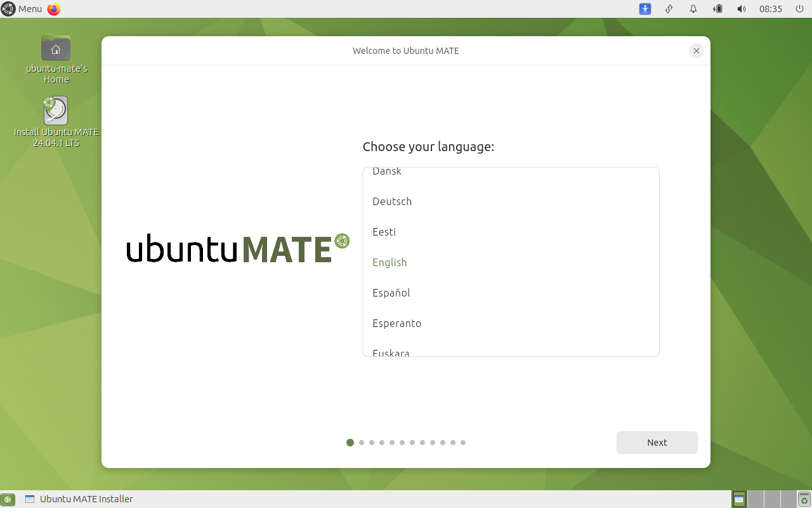Click the network connection indicator icon
This screenshot has height=508, width=812.
pyautogui.click(x=669, y=9)
